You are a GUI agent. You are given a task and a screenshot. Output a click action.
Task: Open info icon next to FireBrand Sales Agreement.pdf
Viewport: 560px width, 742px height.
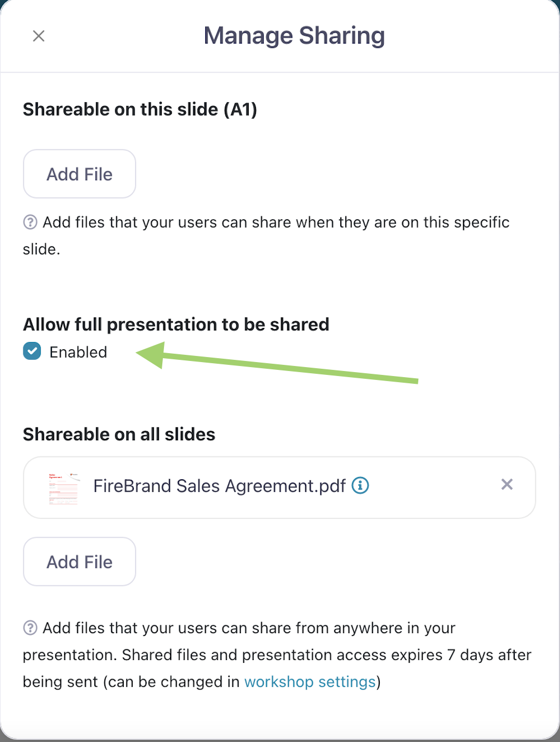tap(360, 486)
